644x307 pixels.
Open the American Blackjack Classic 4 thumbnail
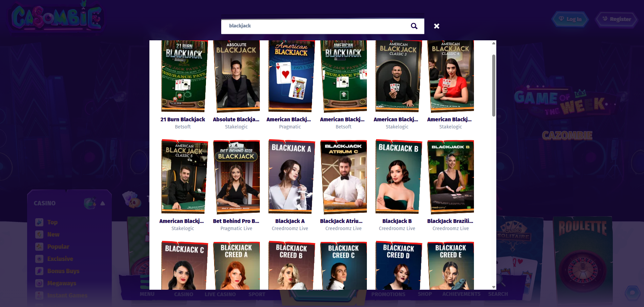pos(451,76)
